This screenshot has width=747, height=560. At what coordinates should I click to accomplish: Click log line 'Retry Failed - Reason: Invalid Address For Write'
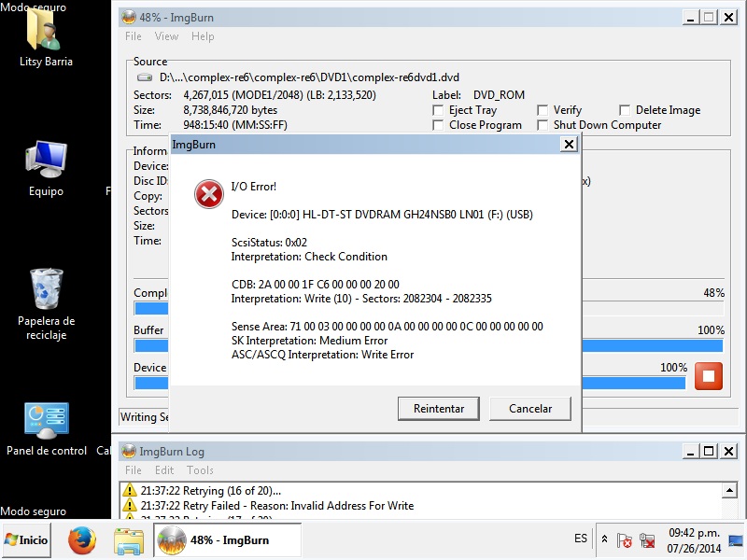point(276,505)
